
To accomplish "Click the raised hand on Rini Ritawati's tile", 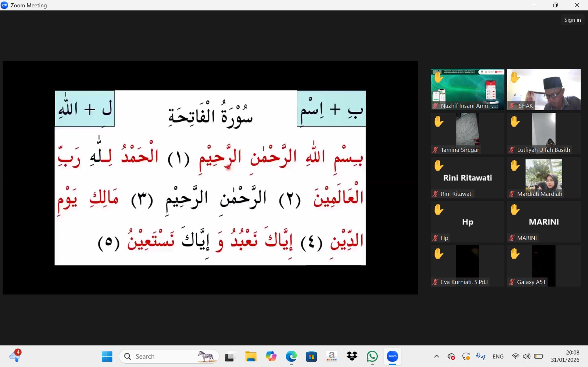I will click(x=439, y=166).
